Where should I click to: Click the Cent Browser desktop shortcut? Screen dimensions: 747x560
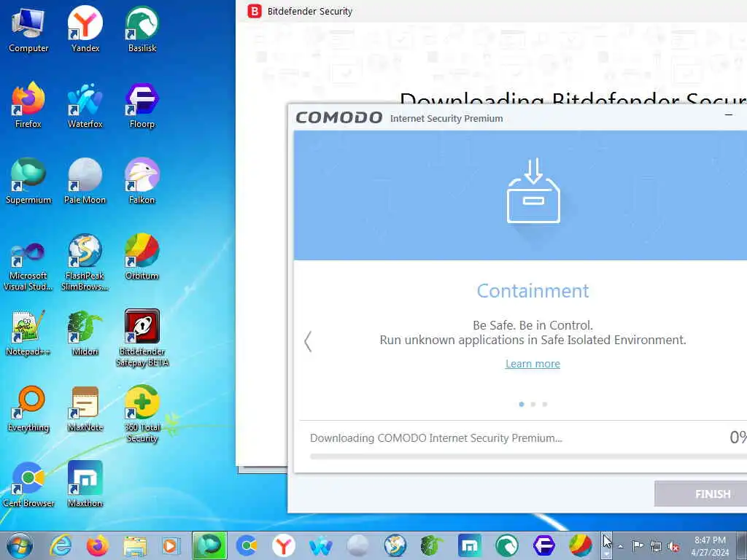(x=28, y=484)
